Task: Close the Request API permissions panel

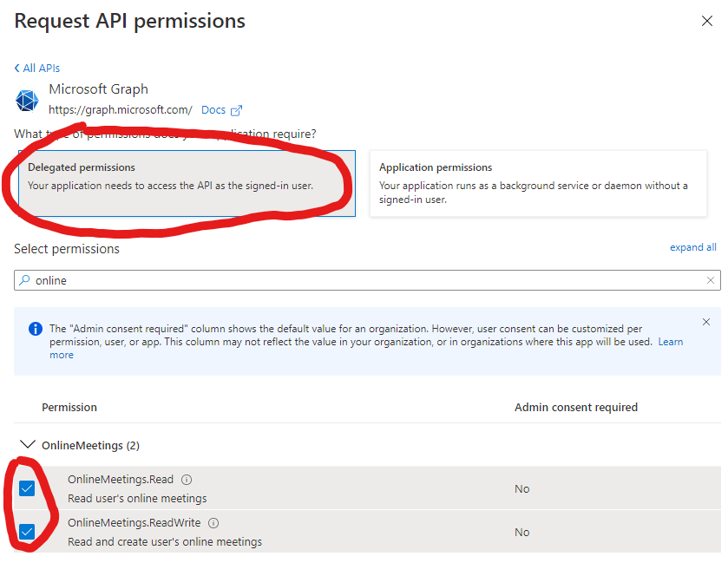Action: (x=706, y=21)
